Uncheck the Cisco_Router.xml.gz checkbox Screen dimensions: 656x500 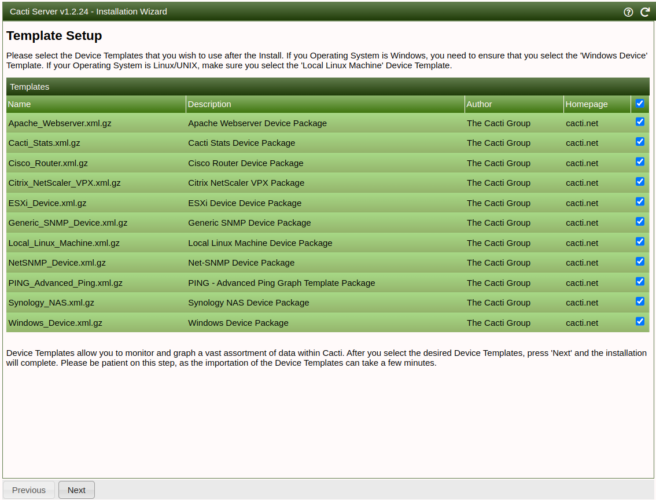click(640, 162)
